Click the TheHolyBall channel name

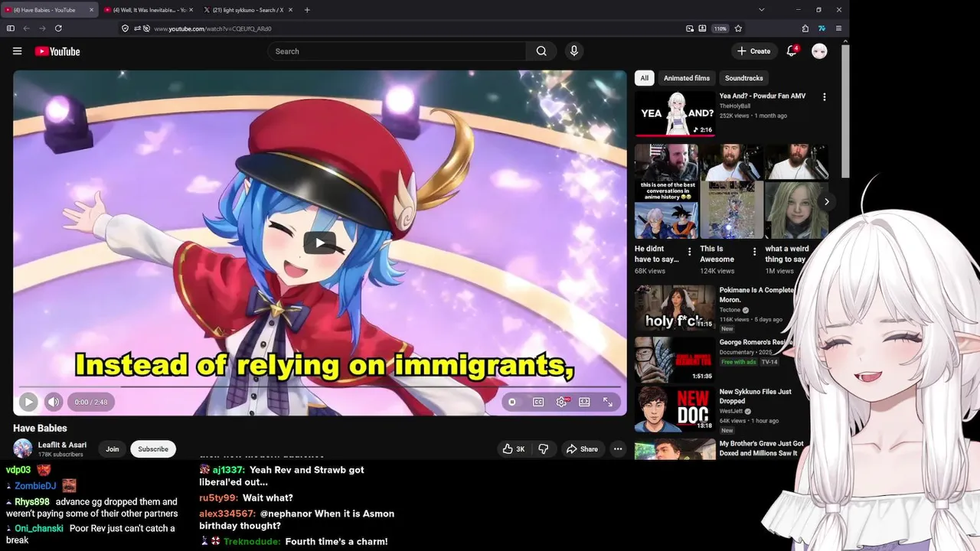(735, 106)
